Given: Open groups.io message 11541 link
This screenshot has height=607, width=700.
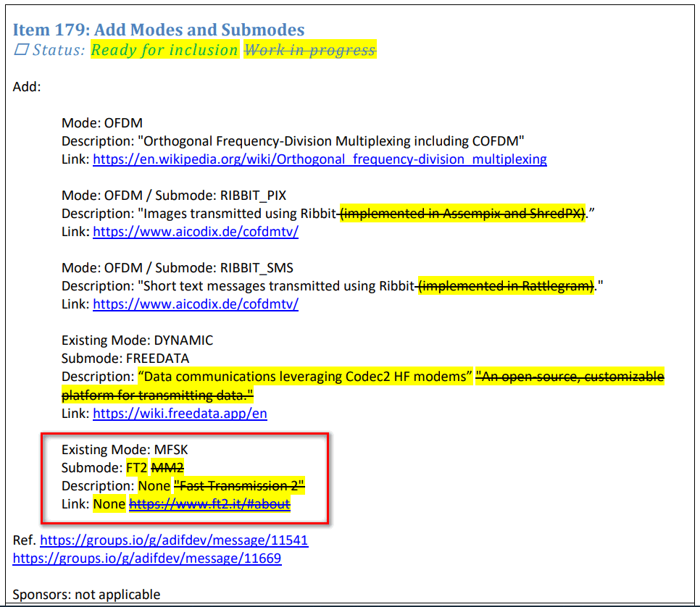Looking at the screenshot, I should (x=174, y=540).
